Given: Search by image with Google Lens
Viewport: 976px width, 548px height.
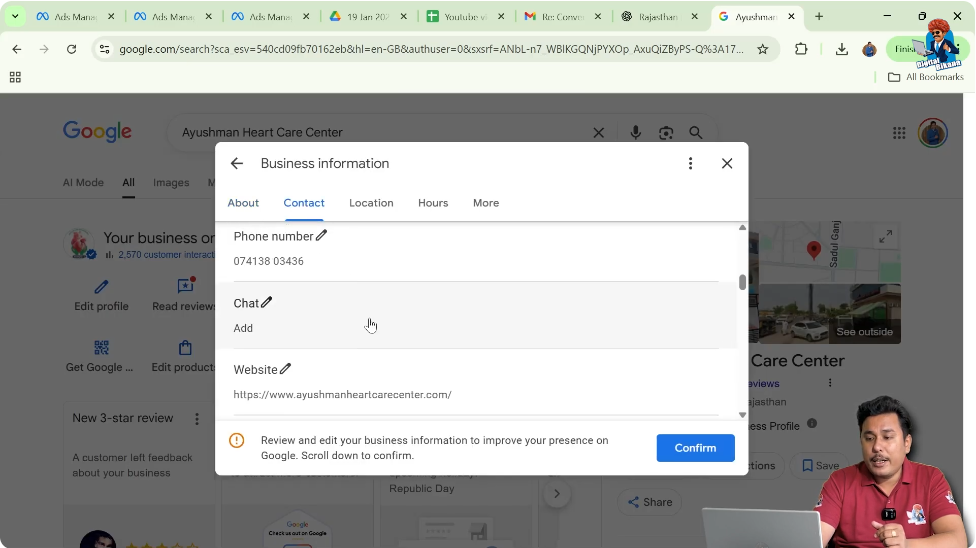Looking at the screenshot, I should [666, 133].
